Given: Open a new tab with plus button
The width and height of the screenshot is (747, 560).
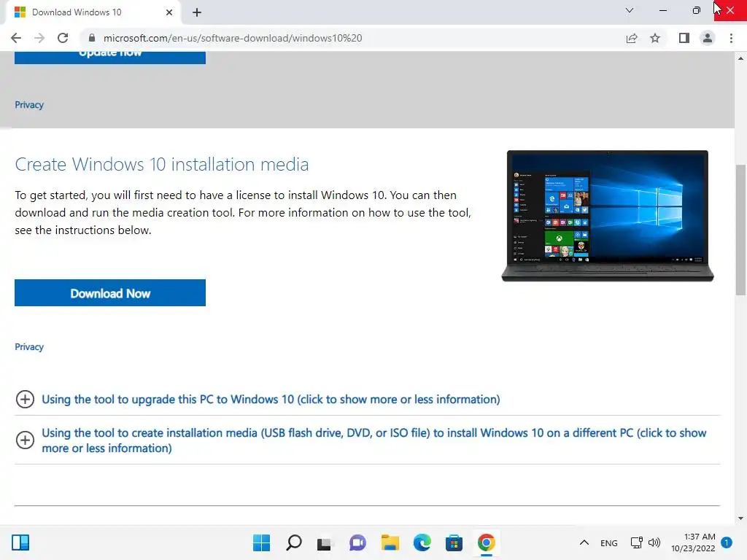Looking at the screenshot, I should (197, 12).
